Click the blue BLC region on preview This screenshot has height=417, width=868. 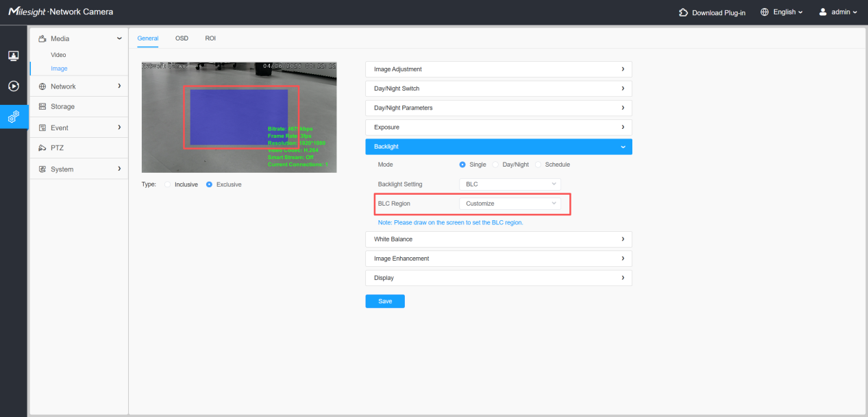(x=238, y=117)
